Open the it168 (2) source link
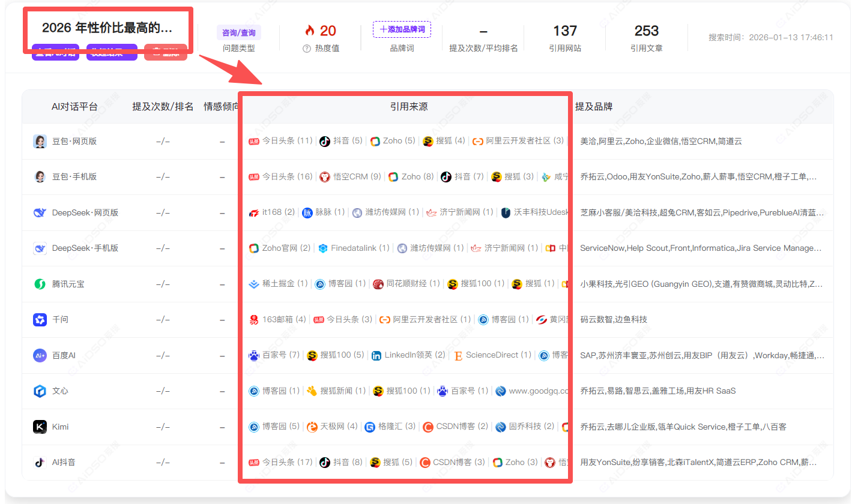The height and width of the screenshot is (504, 855). tap(272, 212)
